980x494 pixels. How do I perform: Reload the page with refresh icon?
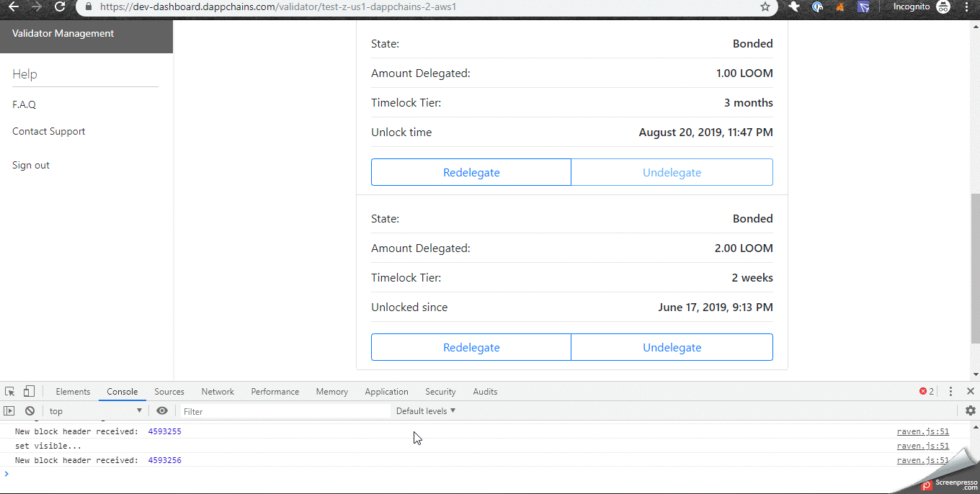point(59,7)
